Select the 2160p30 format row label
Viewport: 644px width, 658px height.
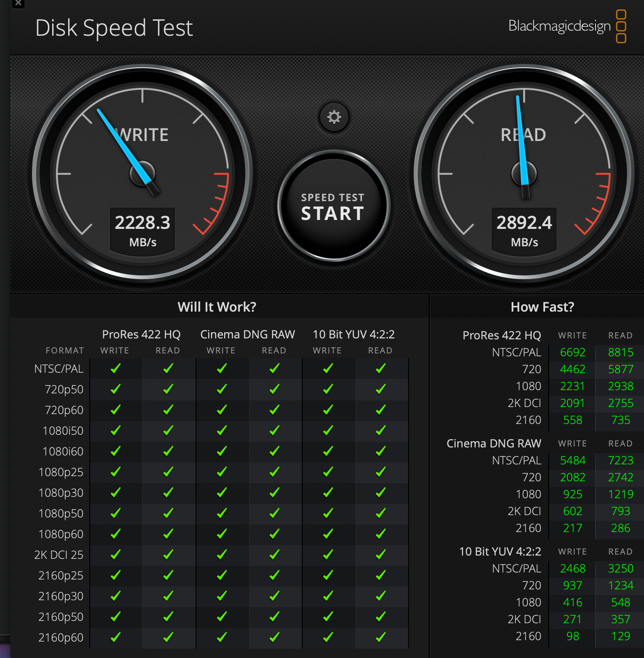61,596
